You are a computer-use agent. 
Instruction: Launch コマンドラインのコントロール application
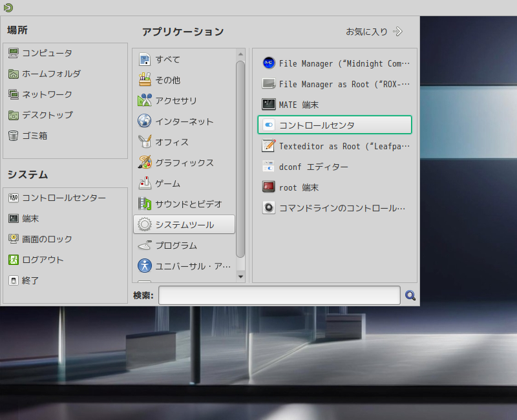coord(335,207)
